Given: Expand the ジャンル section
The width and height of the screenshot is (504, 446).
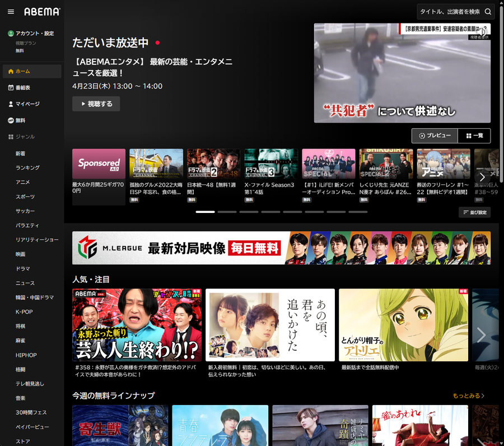Looking at the screenshot, I should [21, 137].
